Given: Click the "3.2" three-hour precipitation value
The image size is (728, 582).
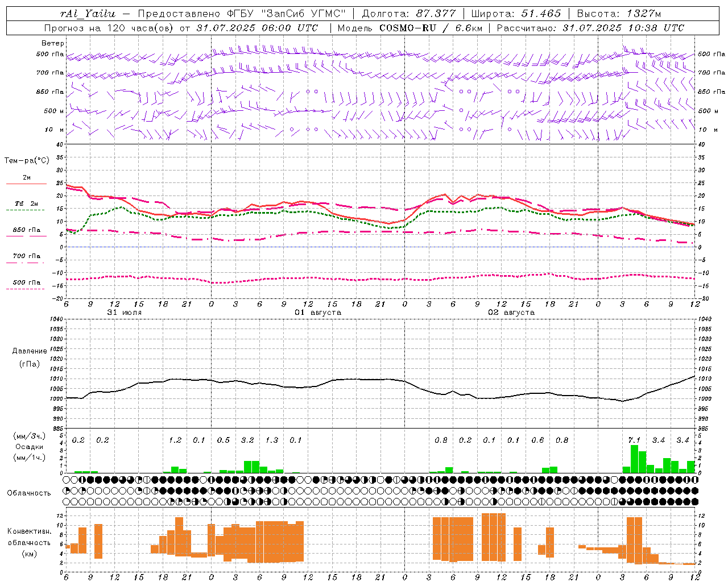Looking at the screenshot, I should tap(248, 440).
